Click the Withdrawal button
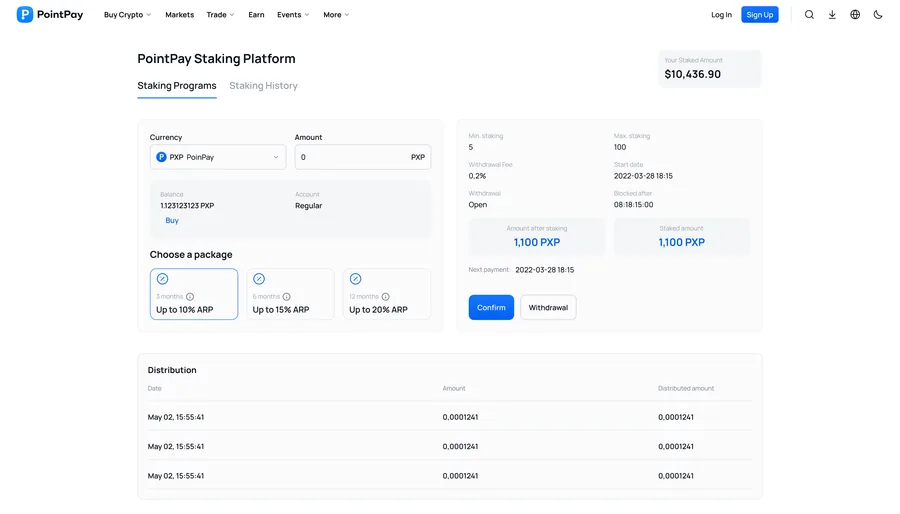The height and width of the screenshot is (514, 900). (x=548, y=307)
